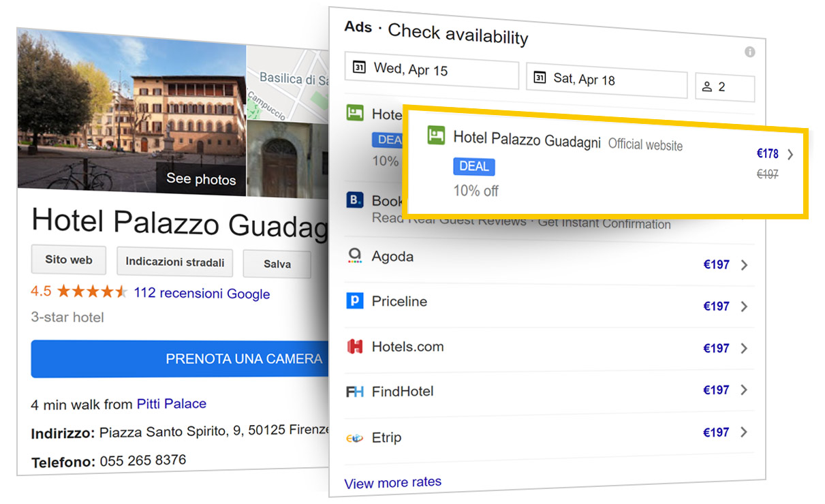This screenshot has width=825, height=504.
Task: Click the €178 discounted price
Action: coord(767,155)
